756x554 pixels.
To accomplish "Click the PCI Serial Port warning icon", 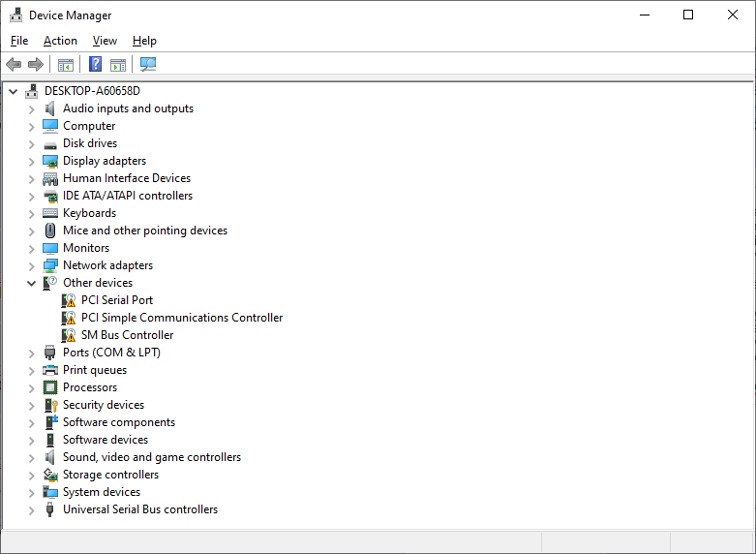I will (69, 300).
